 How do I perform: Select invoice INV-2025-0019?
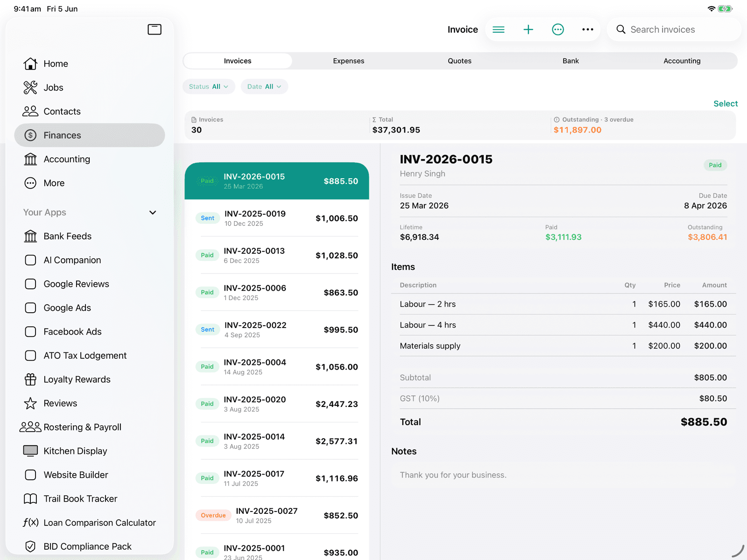277,218
